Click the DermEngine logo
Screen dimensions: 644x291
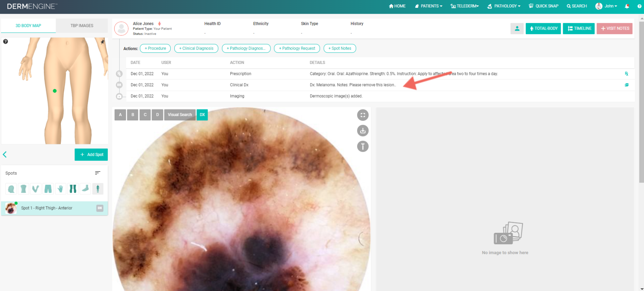pyautogui.click(x=32, y=6)
